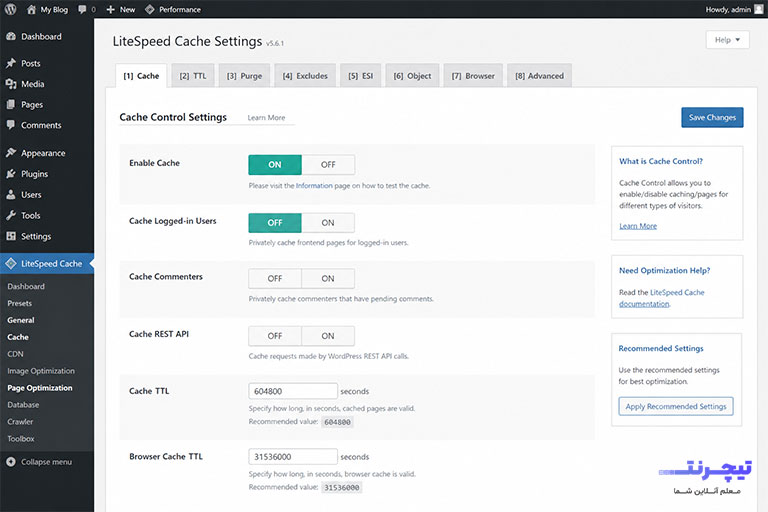
Task: Click the Plugins plug icon
Action: click(x=11, y=173)
